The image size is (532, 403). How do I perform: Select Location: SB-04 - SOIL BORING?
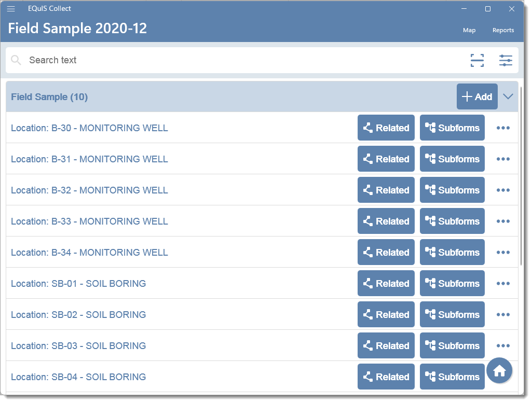[78, 377]
